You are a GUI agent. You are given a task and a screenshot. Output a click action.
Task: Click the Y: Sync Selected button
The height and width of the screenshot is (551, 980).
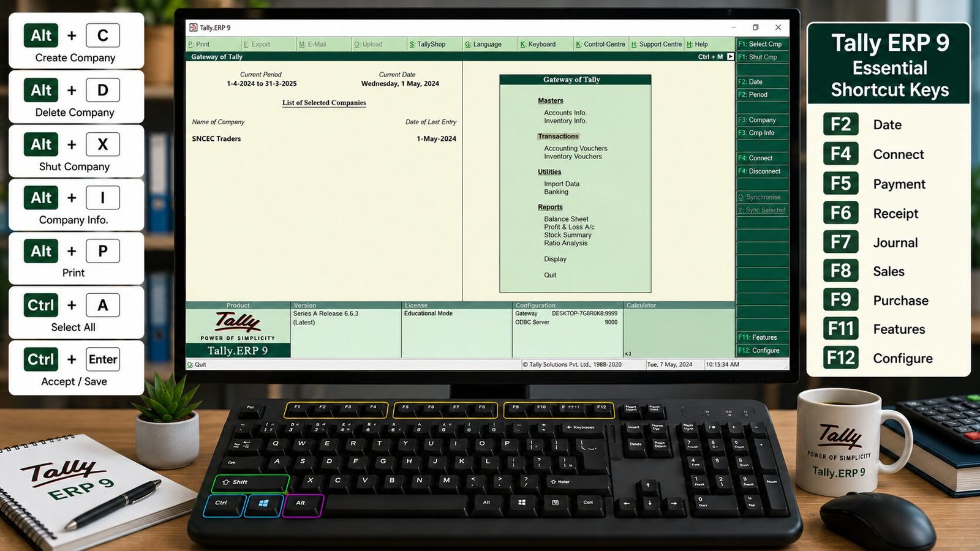point(762,210)
